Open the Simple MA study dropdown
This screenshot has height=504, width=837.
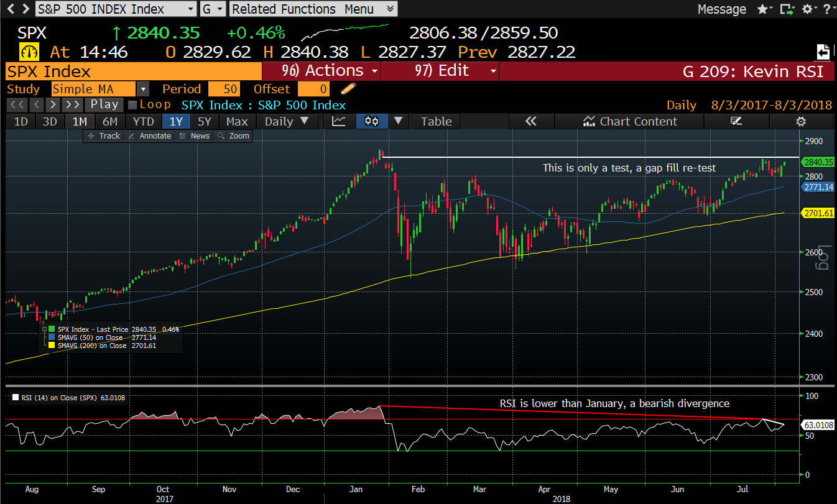(x=142, y=89)
